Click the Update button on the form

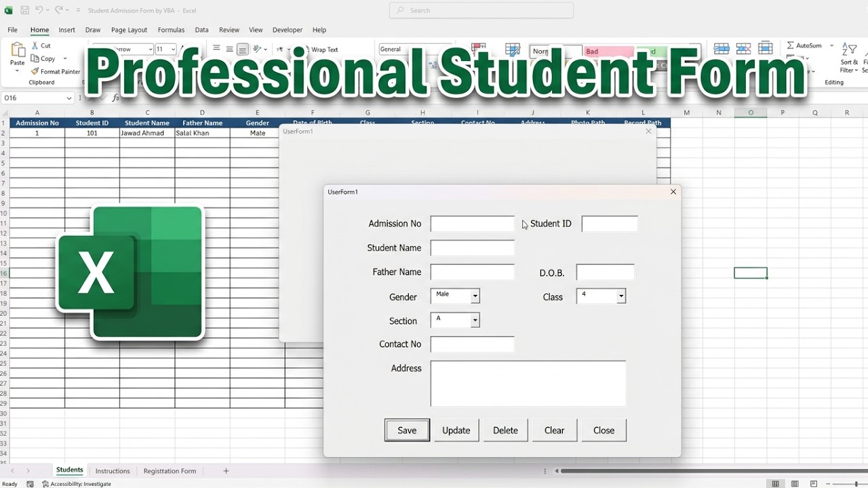click(x=456, y=430)
